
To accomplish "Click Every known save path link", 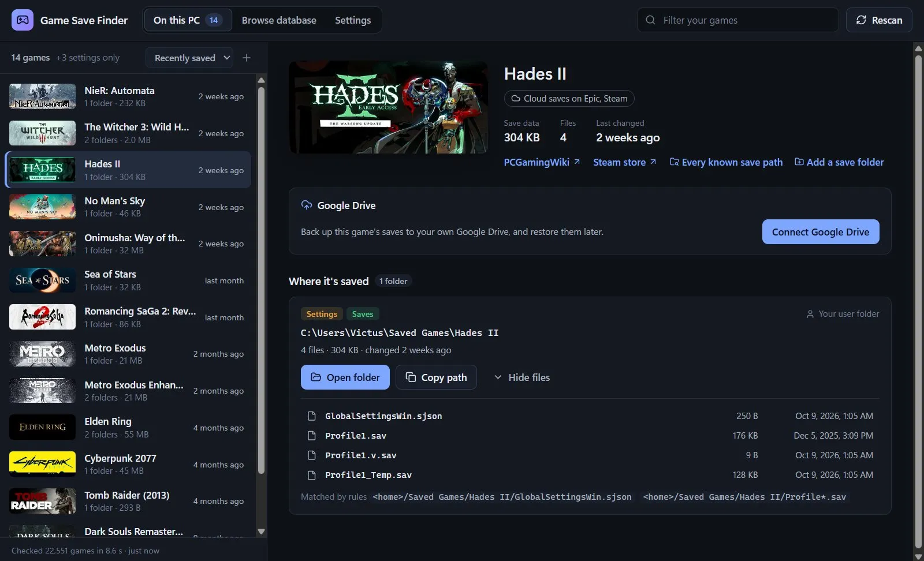I will [x=726, y=162].
